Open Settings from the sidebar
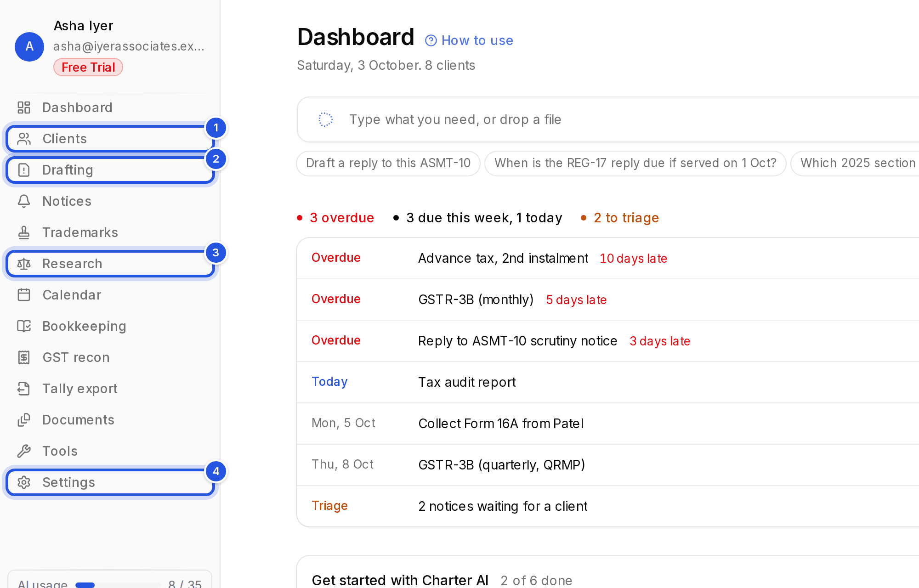This screenshot has height=588, width=919. click(110, 482)
